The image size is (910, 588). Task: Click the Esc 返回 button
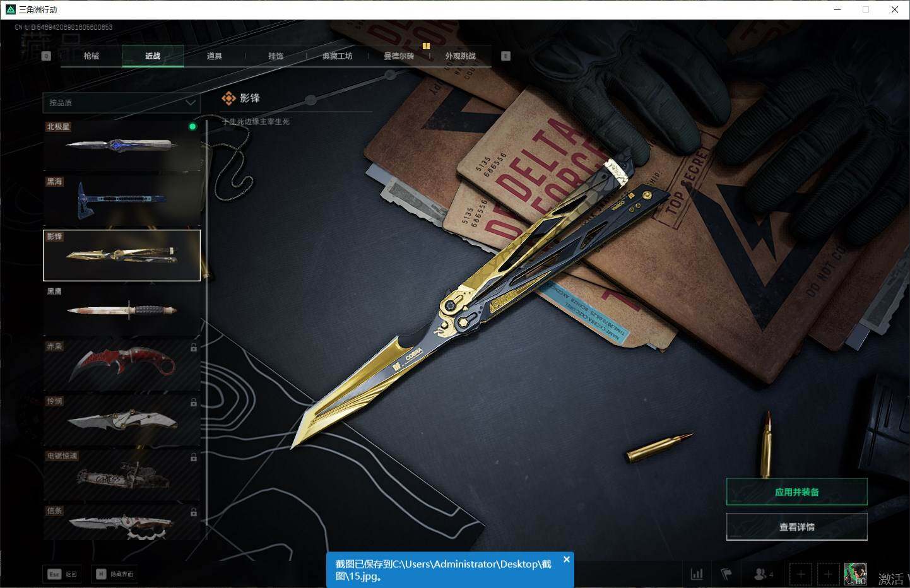click(62, 574)
